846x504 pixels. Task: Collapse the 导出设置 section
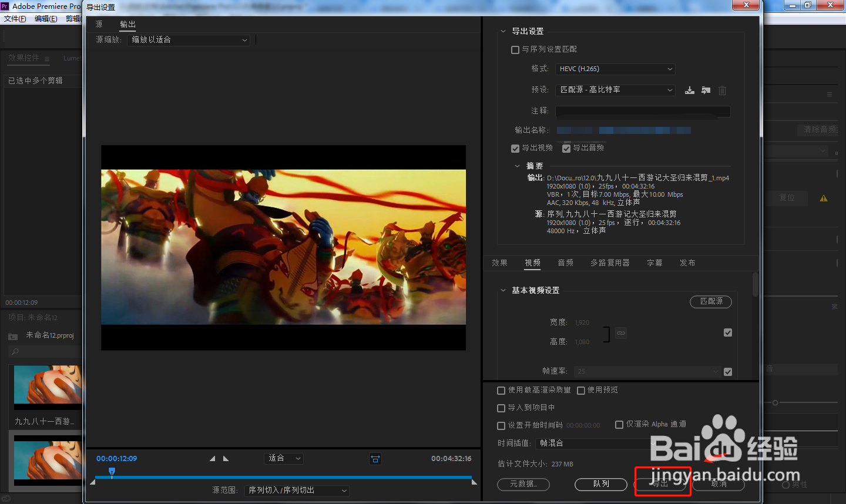coord(503,32)
